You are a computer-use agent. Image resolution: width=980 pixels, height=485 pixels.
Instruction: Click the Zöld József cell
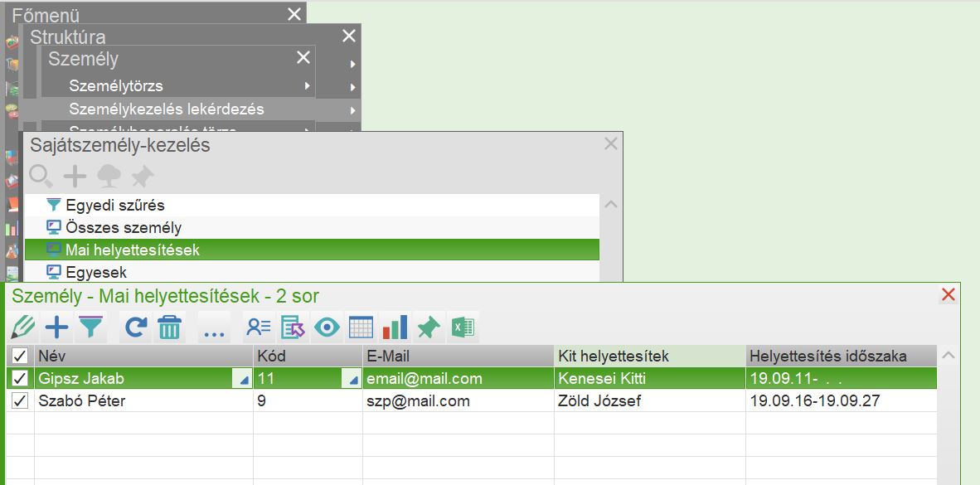click(x=650, y=400)
